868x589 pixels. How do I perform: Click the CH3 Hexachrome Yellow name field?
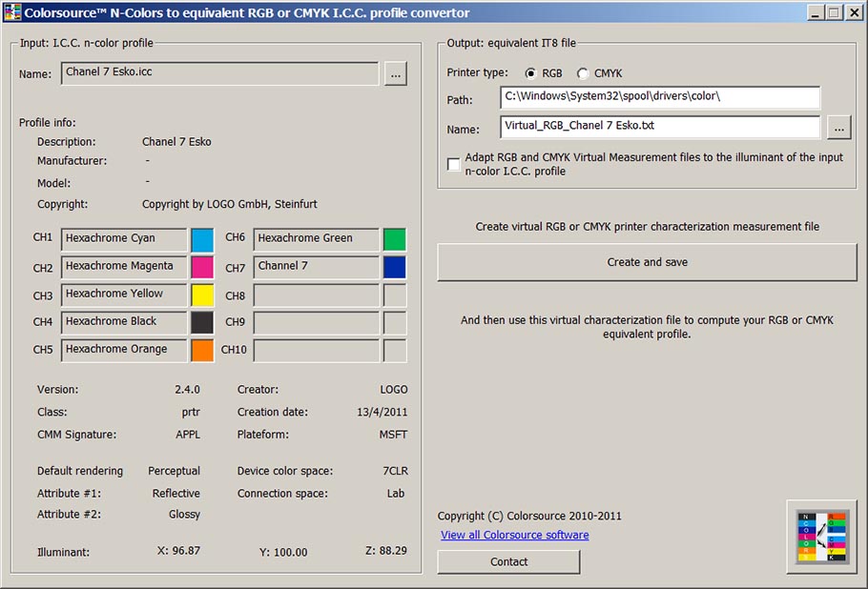click(124, 295)
